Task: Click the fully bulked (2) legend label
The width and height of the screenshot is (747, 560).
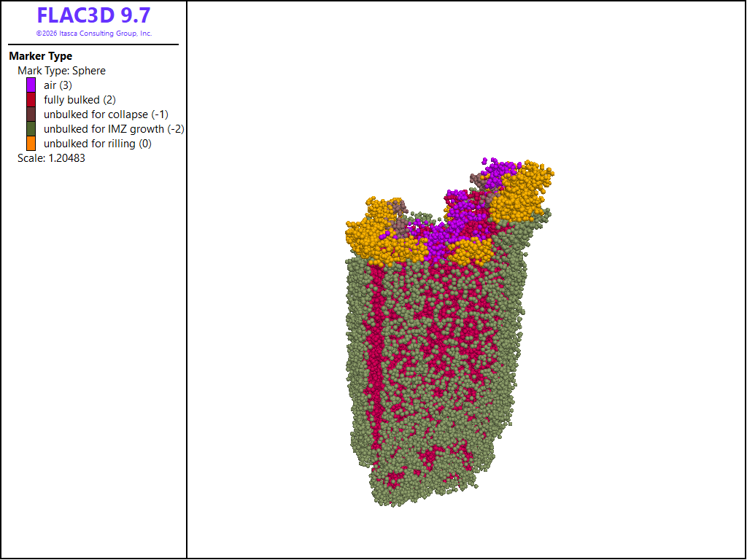Action: click(x=80, y=100)
